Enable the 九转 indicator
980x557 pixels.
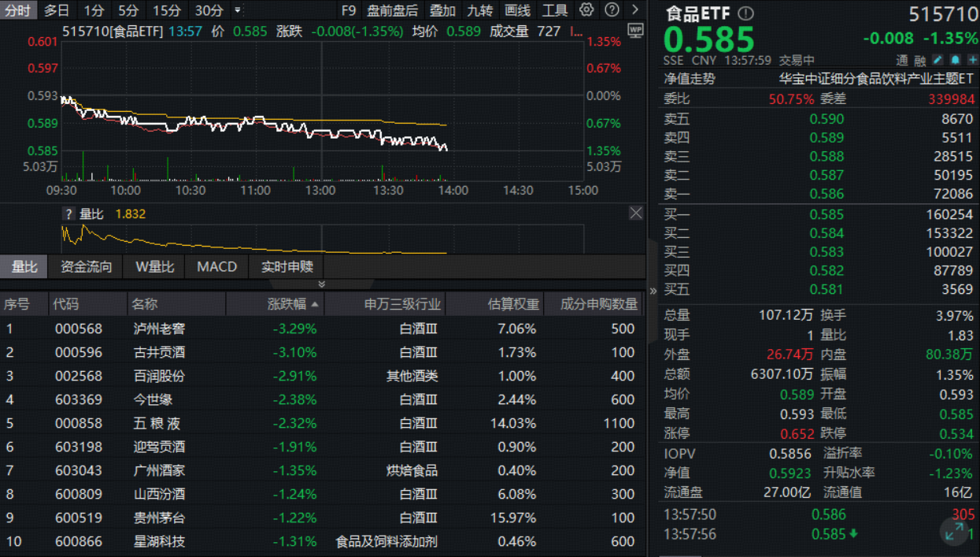(479, 10)
